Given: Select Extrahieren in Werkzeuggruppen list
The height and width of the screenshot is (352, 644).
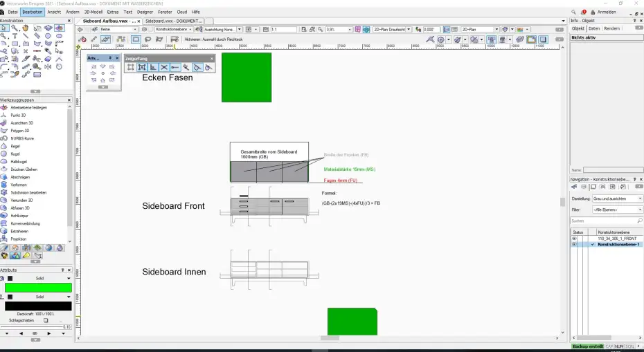Looking at the screenshot, I should click(x=19, y=232).
